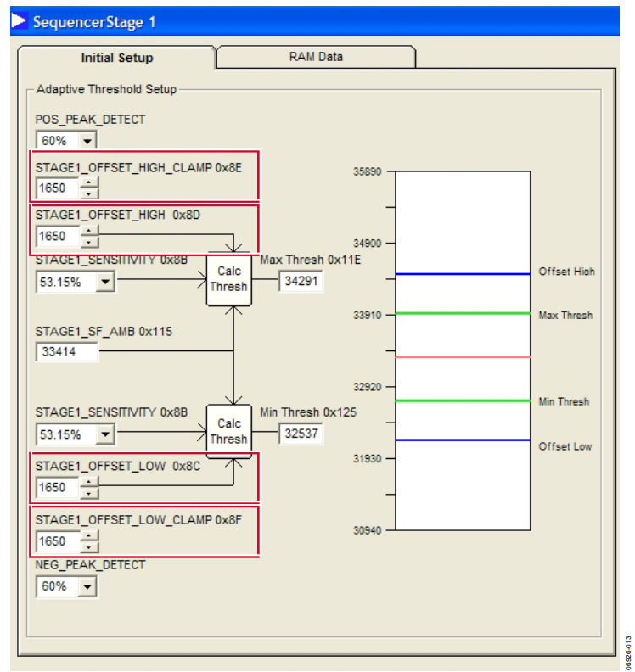The width and height of the screenshot is (635, 672).
Task: Decrease STAGE1_OFFSET_LOW_CLAMP with the down spinner
Action: pos(89,546)
